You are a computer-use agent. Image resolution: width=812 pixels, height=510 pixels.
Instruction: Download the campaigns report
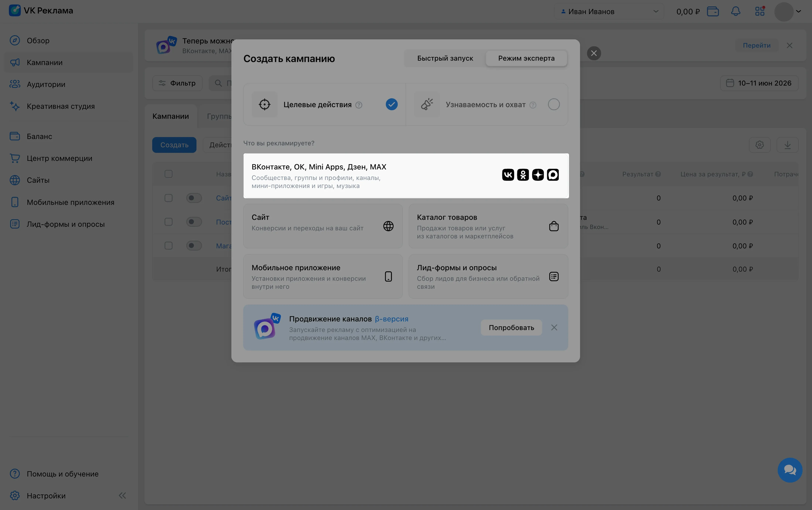(x=787, y=145)
